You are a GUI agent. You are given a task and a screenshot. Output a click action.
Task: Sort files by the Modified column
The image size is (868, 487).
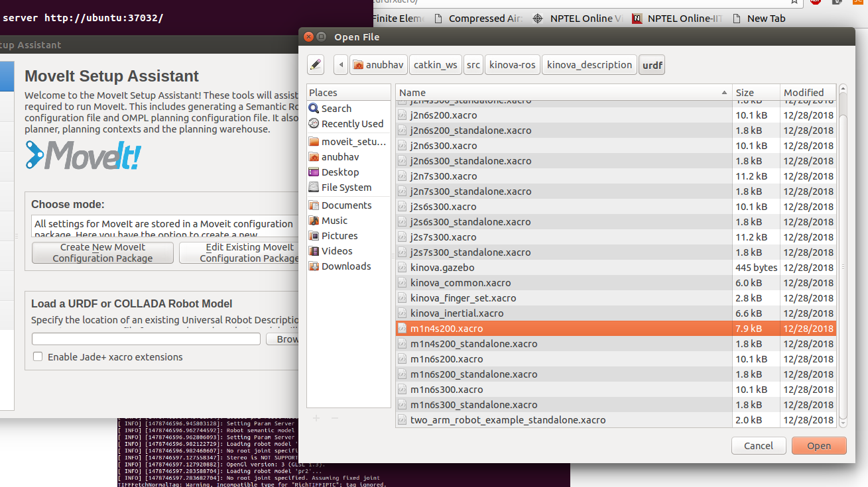tap(808, 93)
